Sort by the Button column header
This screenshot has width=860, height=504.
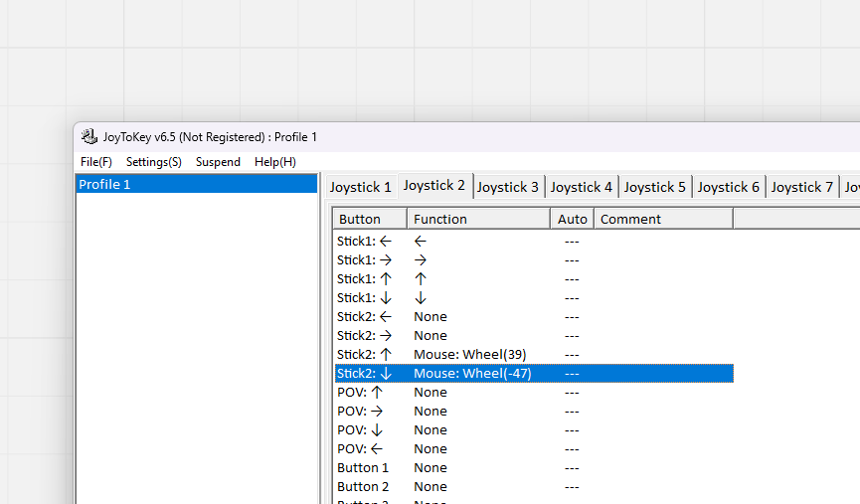[370, 219]
